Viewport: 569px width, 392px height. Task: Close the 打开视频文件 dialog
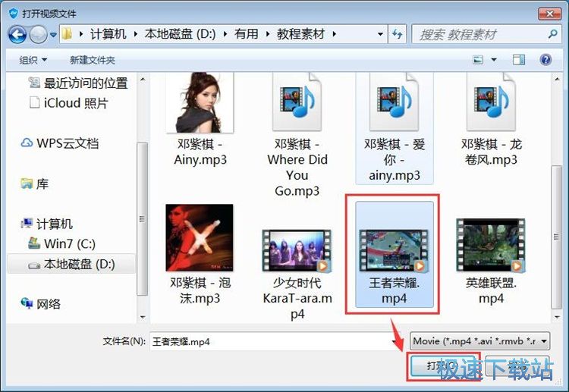click(549, 14)
